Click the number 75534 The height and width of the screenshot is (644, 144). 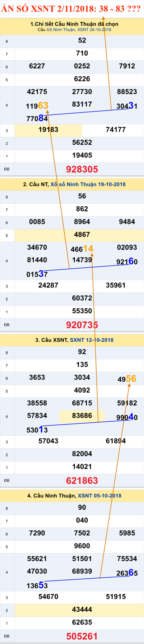(127, 559)
